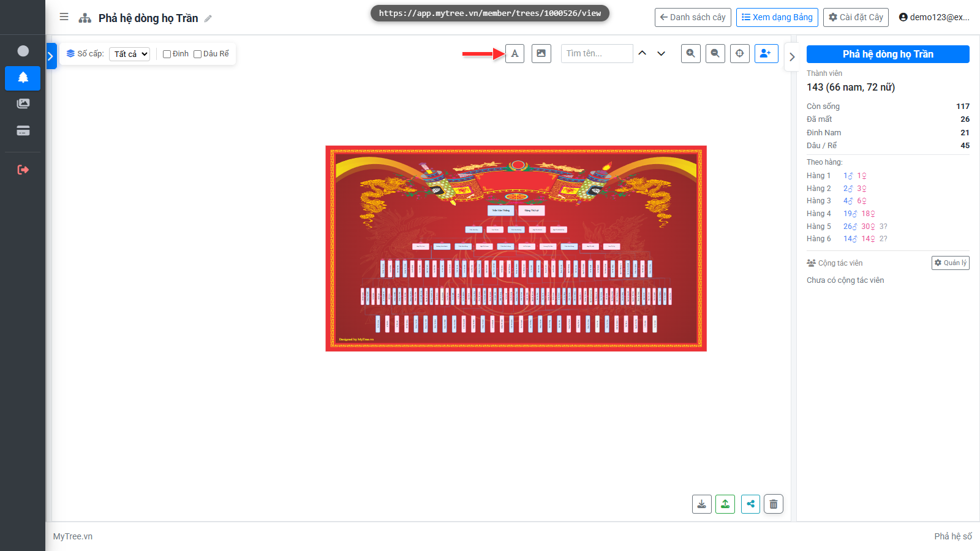980x551 pixels.
Task: Click the zoom out magnifier icon
Action: (x=715, y=53)
